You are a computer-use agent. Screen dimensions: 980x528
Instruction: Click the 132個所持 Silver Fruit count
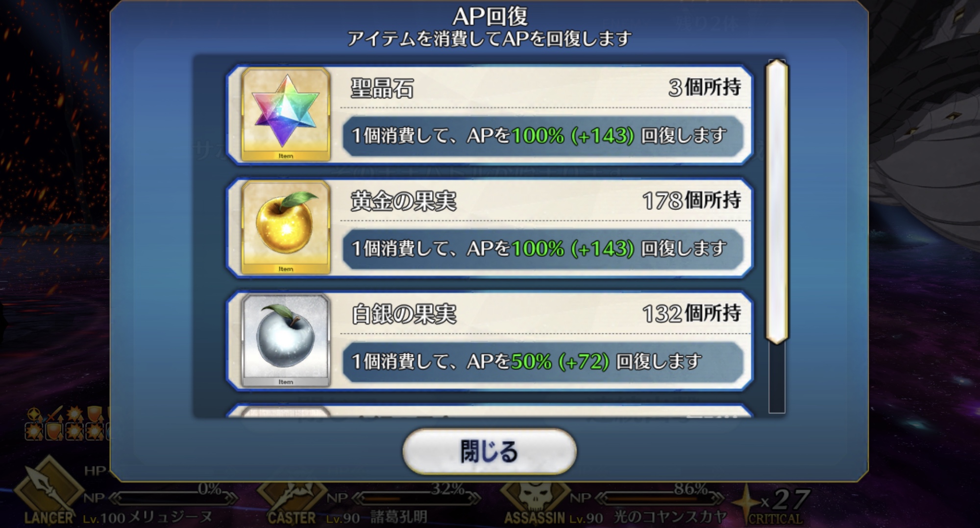tap(691, 313)
